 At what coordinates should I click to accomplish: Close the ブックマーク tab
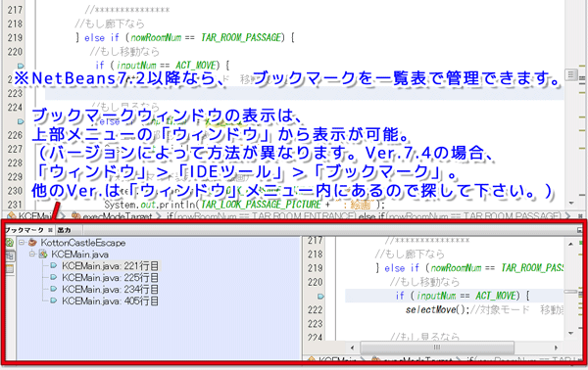[x=50, y=230]
